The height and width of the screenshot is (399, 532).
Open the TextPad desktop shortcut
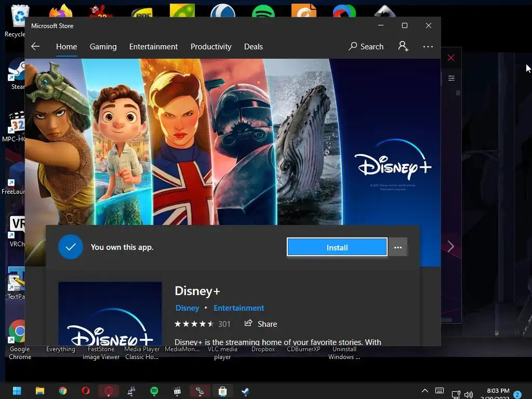tap(16, 284)
